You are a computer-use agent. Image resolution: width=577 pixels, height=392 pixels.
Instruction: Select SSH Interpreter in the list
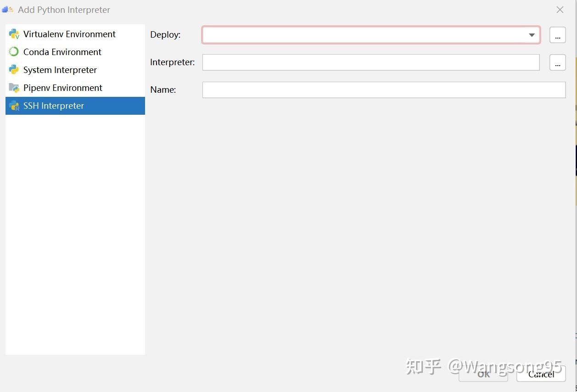(x=75, y=106)
